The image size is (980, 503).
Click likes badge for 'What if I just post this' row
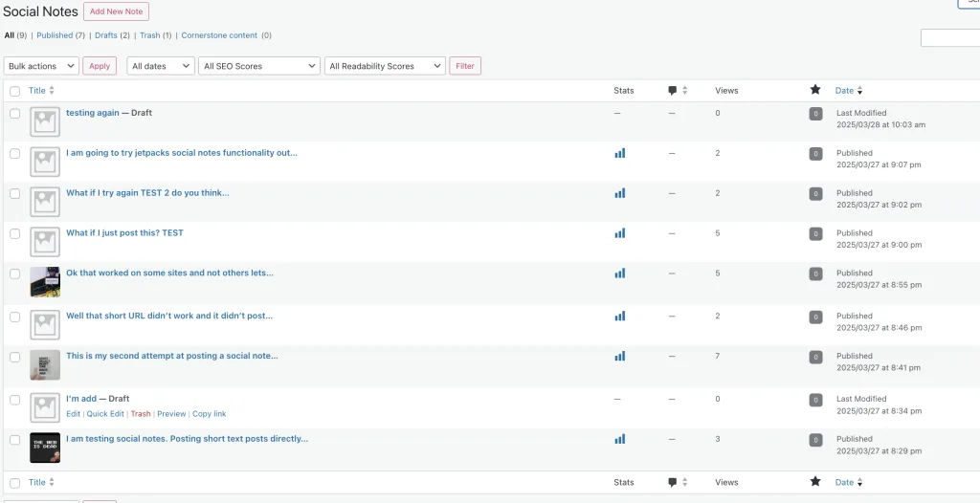[815, 233]
